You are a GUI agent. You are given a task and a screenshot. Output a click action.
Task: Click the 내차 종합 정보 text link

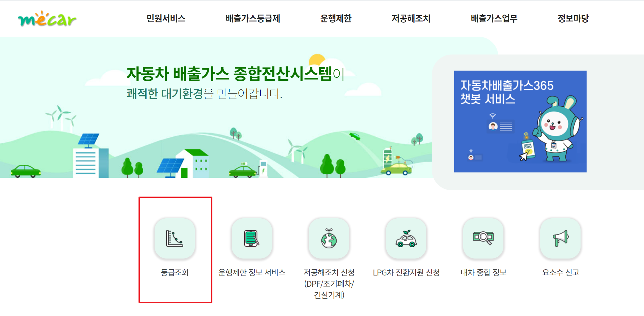(483, 272)
